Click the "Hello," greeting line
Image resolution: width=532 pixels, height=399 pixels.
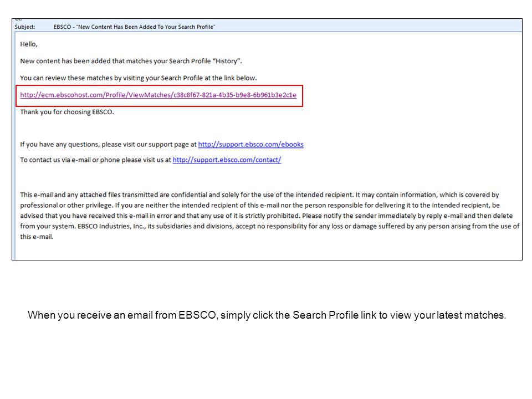tap(29, 44)
